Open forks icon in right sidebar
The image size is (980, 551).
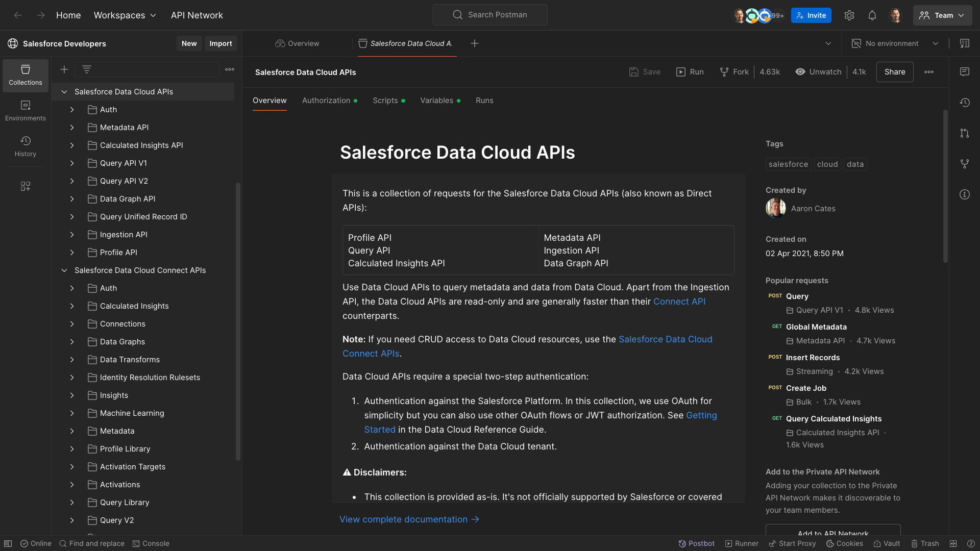click(965, 164)
